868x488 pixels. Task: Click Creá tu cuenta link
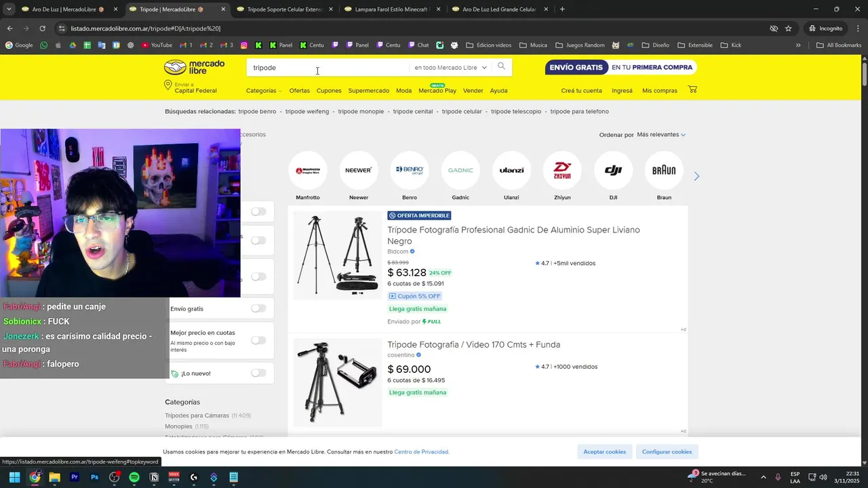point(581,91)
